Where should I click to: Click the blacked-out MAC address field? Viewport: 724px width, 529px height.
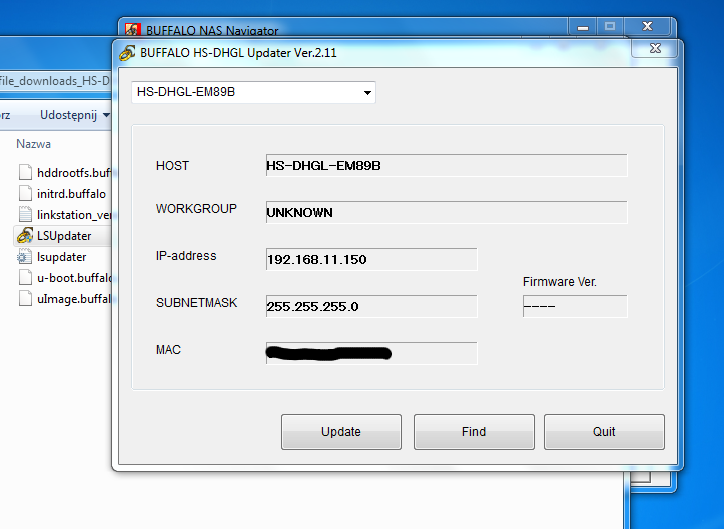pos(372,354)
